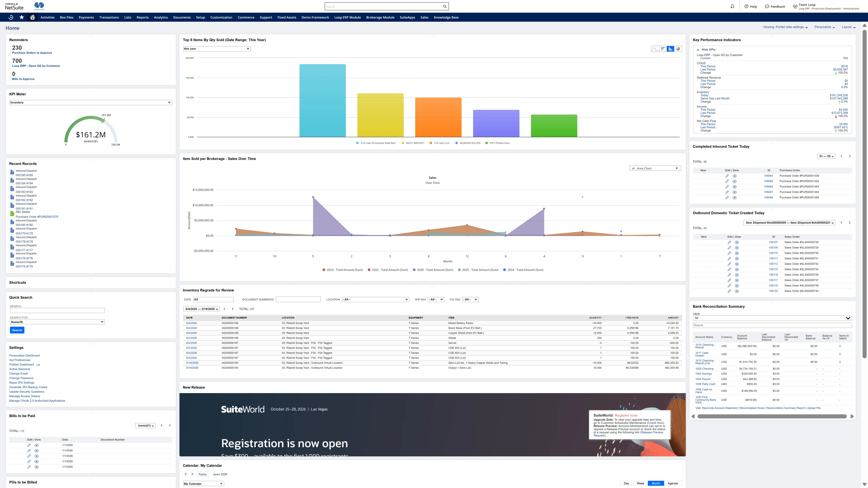Viewport: 868px width, 488px height.
Task: Click the Quick Search 'Search' button
Action: pos(17,330)
